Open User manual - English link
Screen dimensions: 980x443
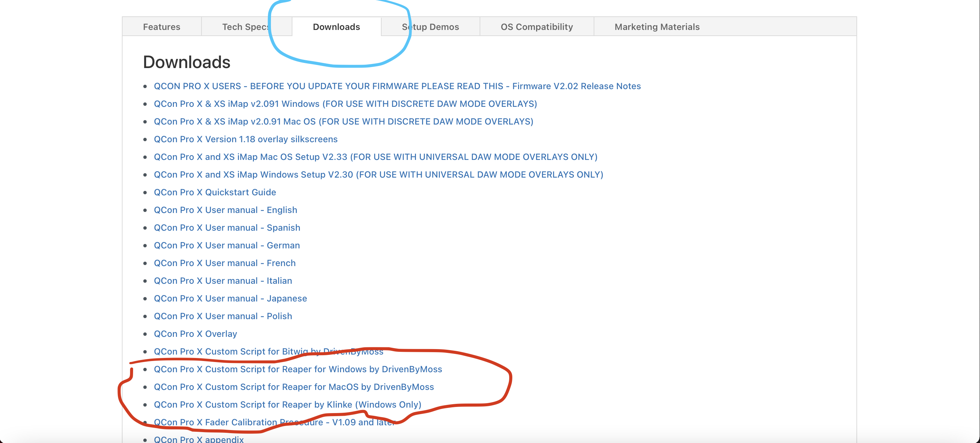pyautogui.click(x=225, y=210)
